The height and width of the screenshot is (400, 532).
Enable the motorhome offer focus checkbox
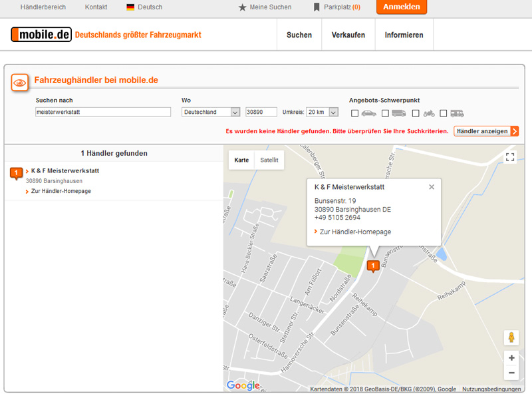coord(443,113)
